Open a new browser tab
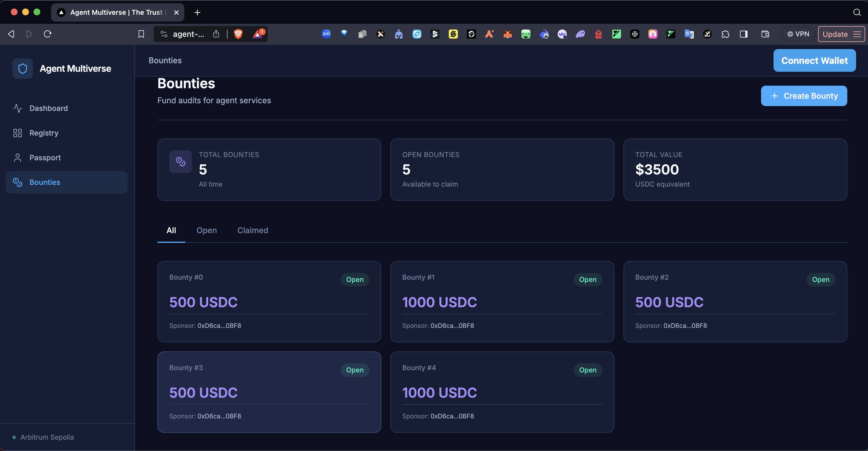 tap(197, 12)
